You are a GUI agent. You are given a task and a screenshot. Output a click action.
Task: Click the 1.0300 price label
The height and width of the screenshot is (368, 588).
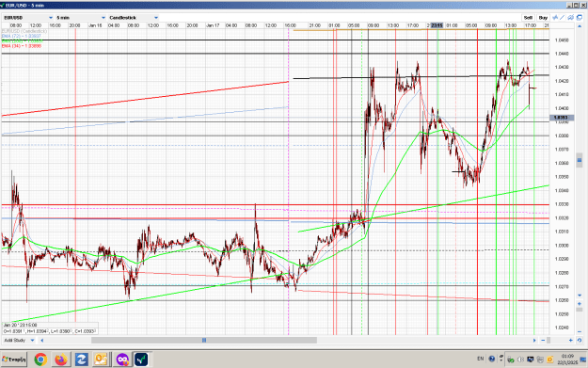click(x=562, y=246)
